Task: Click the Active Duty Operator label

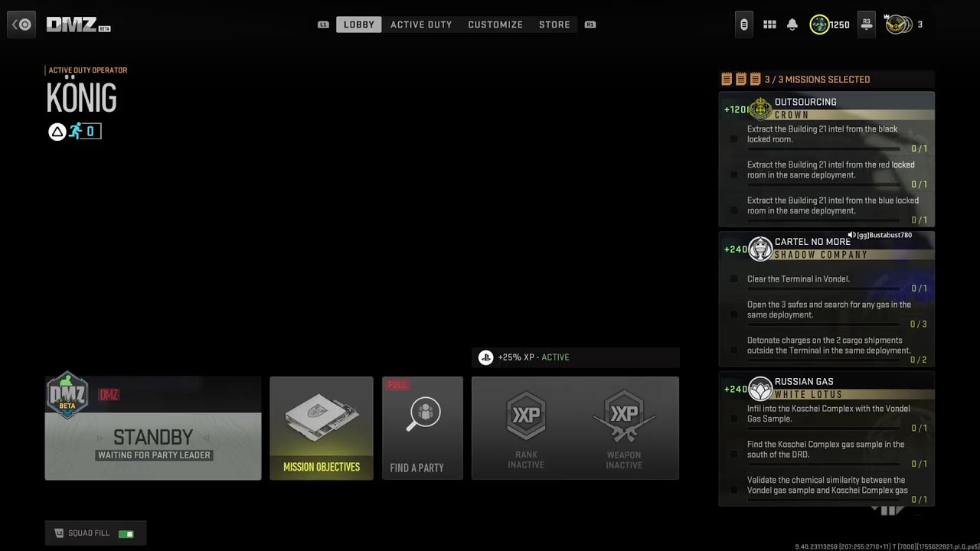Action: pyautogui.click(x=88, y=70)
